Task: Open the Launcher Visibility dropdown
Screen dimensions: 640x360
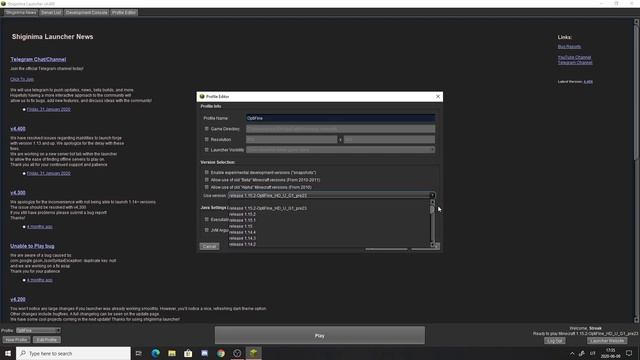Action: (340, 150)
